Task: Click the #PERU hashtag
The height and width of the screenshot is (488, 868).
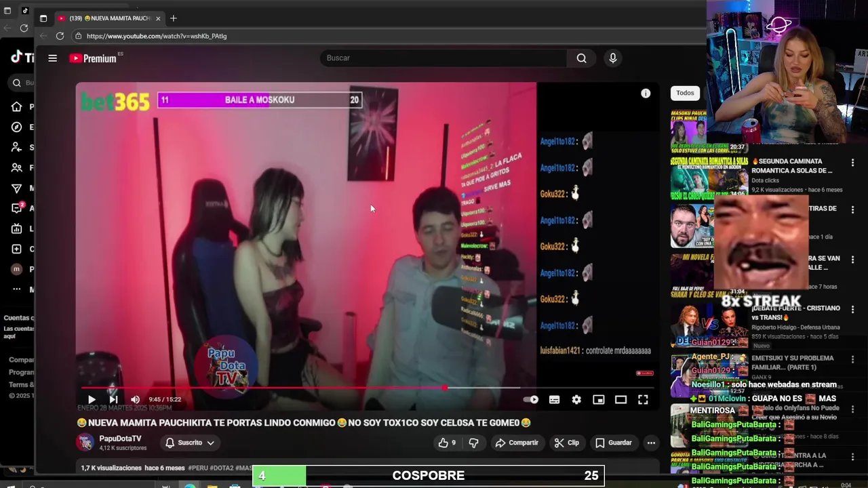Action: [x=198, y=468]
